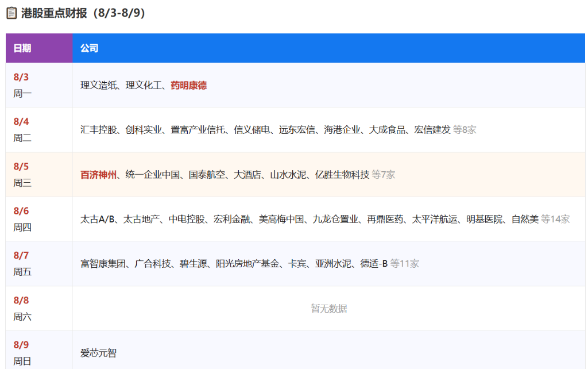Click 置富产业信托 in the 8/4 row
This screenshot has height=369, width=588.
(x=198, y=130)
